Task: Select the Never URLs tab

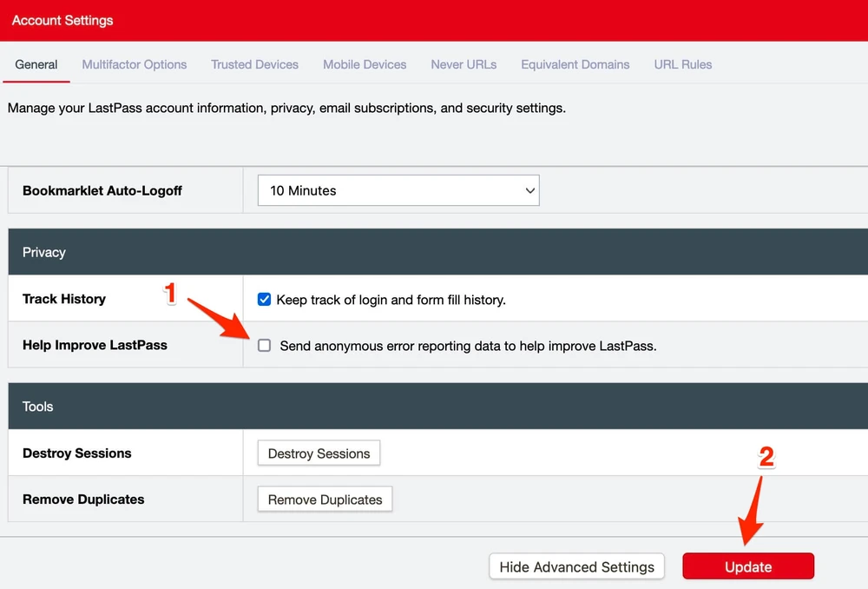Action: [464, 64]
